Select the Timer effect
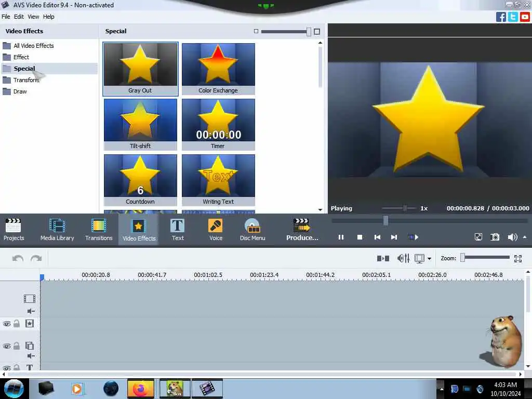This screenshot has width=532, height=399. pyautogui.click(x=218, y=125)
